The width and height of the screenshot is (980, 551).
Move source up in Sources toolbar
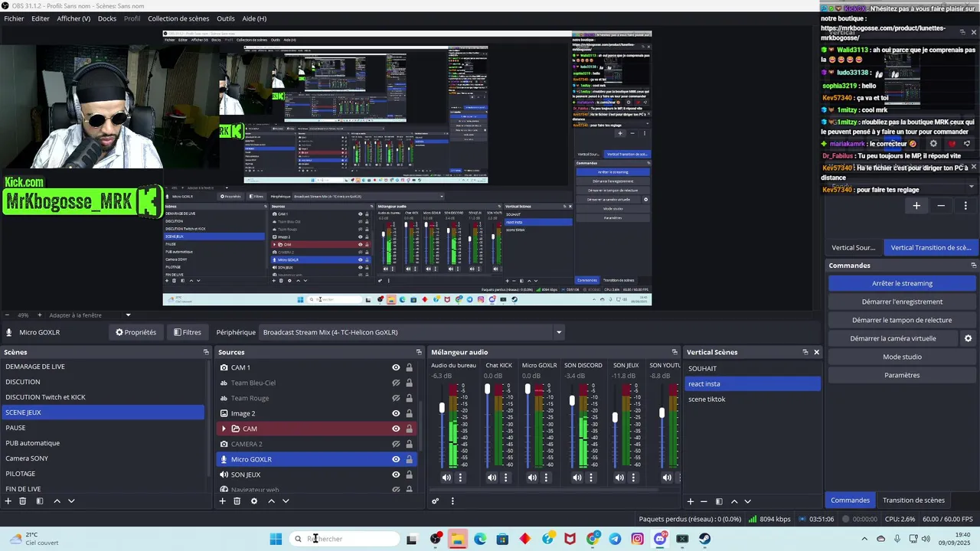(x=271, y=501)
